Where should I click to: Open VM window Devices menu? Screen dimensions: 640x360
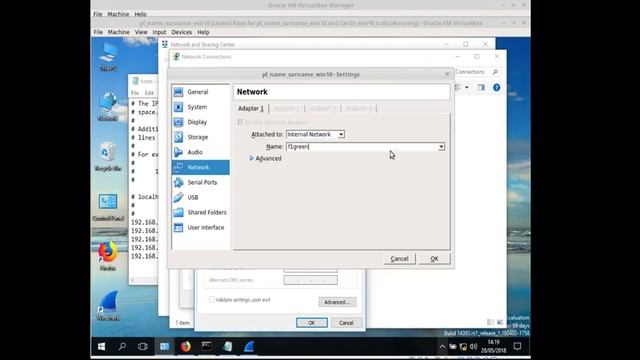181,32
